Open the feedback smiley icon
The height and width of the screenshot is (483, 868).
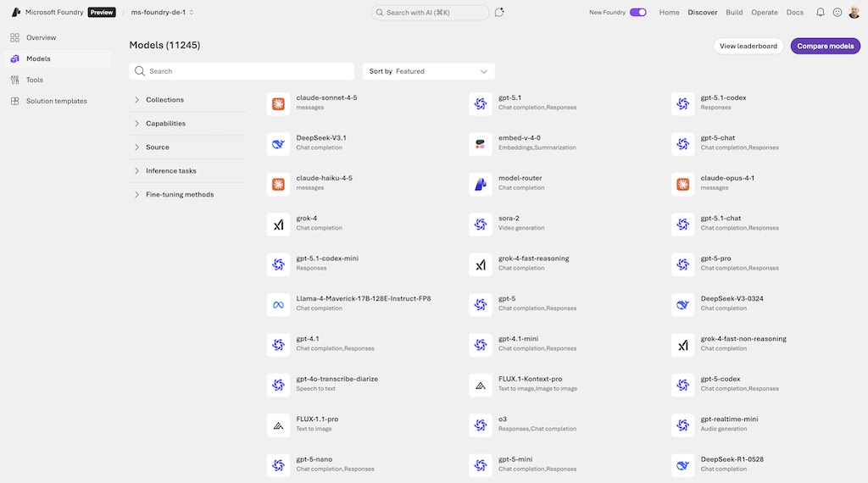click(x=837, y=13)
